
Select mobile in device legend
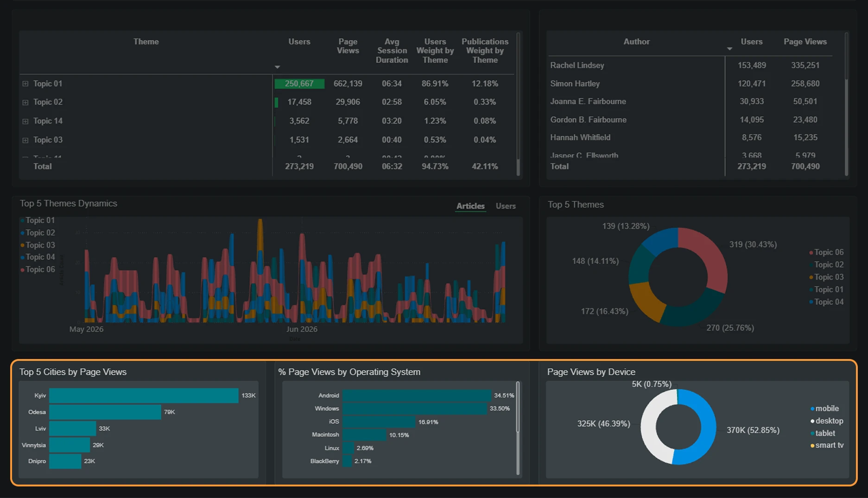tap(824, 409)
